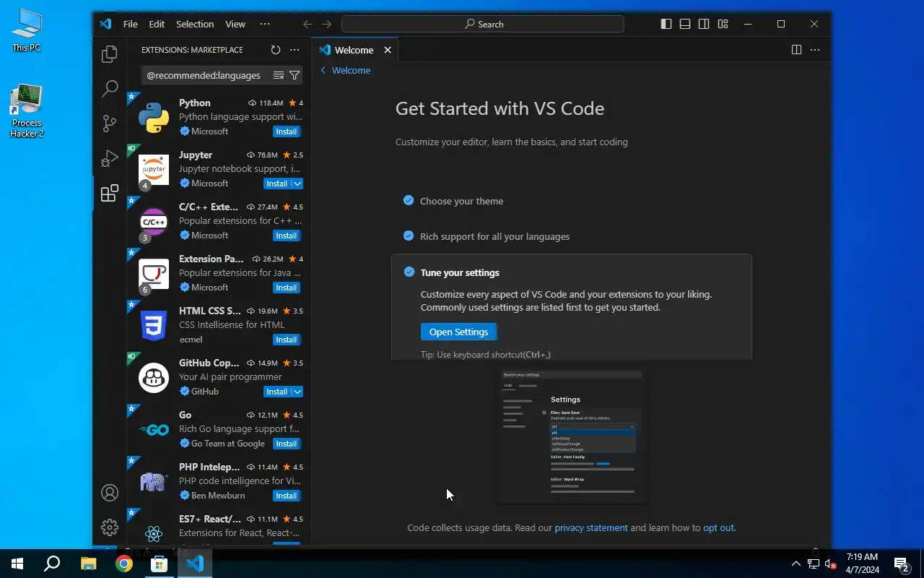
Task: Click the title bar Search box
Action: [x=483, y=24]
